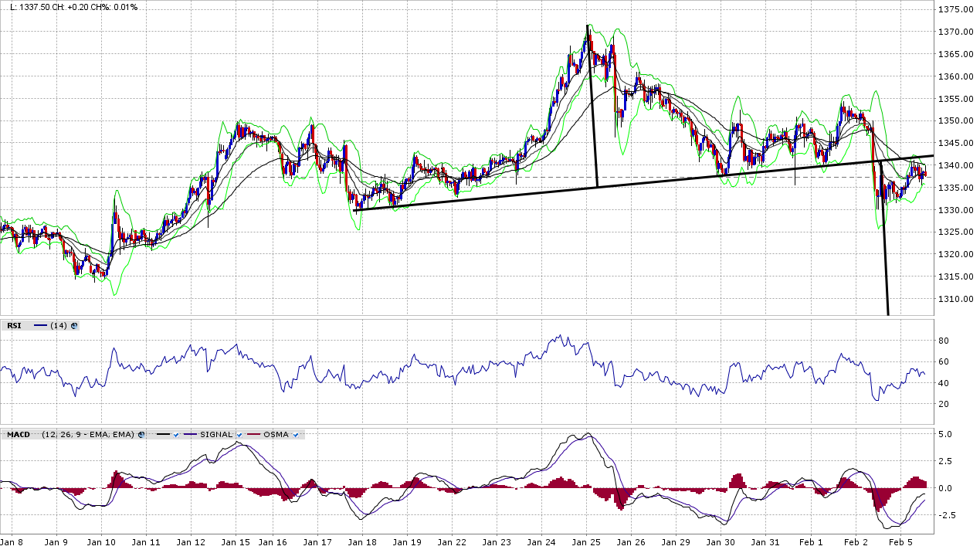Pick the OSMA dark red color swatch

pos(253,435)
